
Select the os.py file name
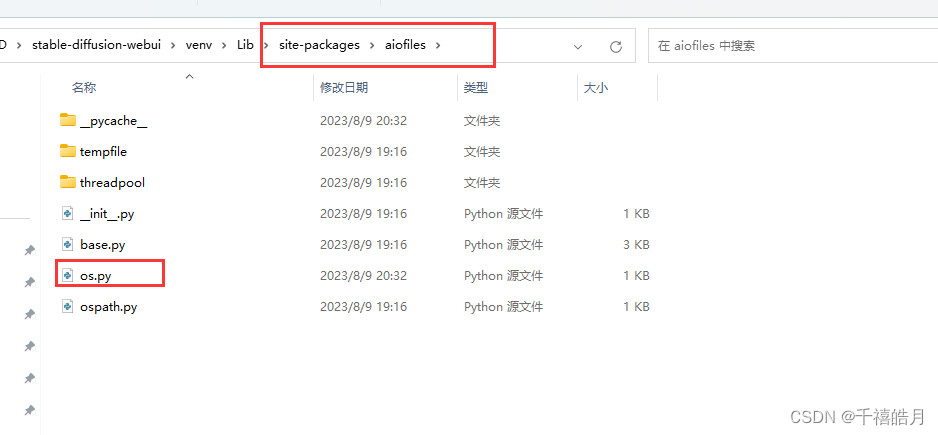pos(96,276)
